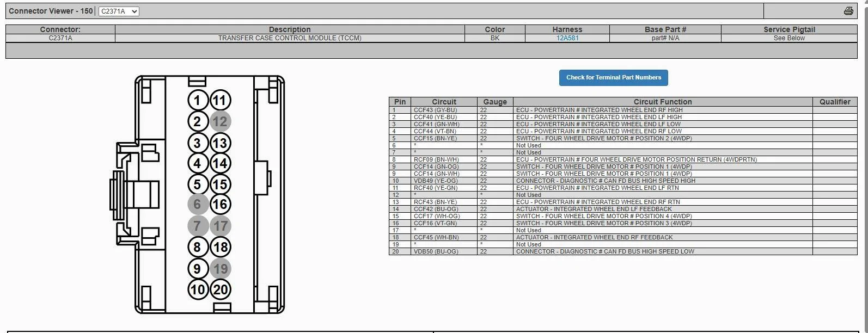
Task: Select pin 11 in connector diagram
Action: click(x=220, y=100)
